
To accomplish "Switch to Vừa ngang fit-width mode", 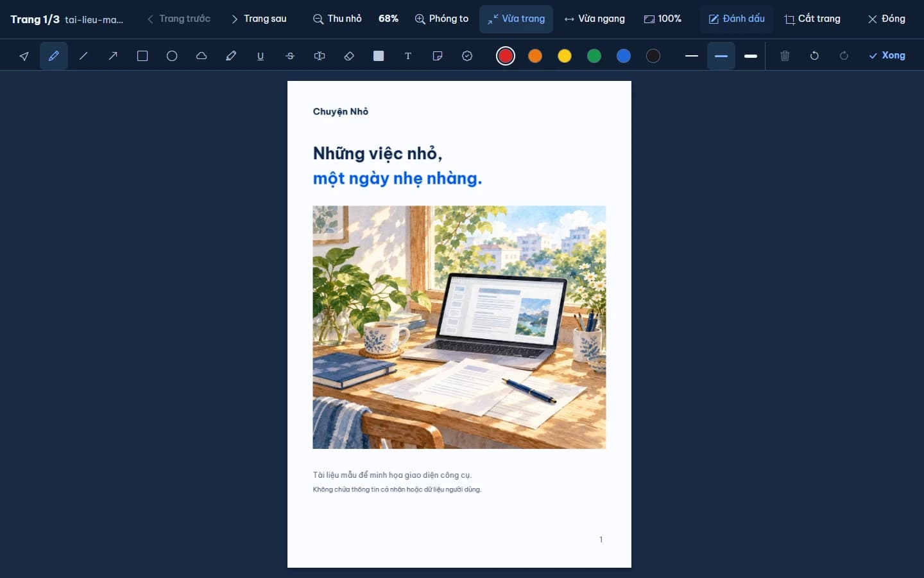I will (594, 19).
